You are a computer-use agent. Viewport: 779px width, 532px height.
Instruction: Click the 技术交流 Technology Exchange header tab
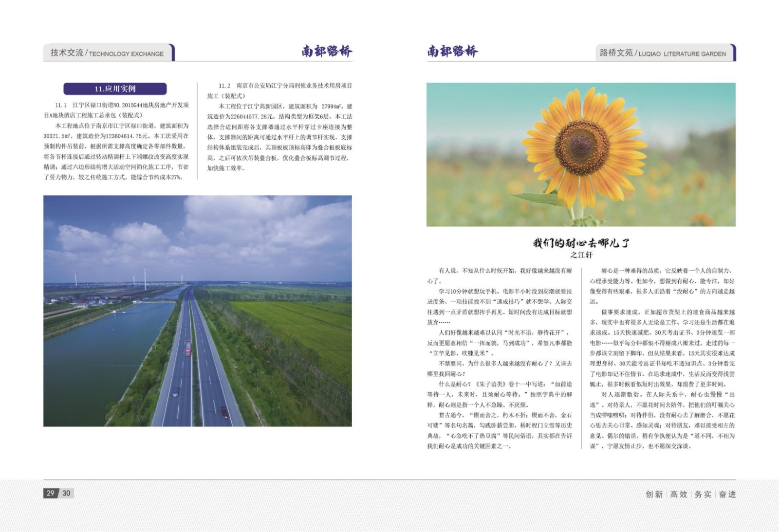[108, 53]
